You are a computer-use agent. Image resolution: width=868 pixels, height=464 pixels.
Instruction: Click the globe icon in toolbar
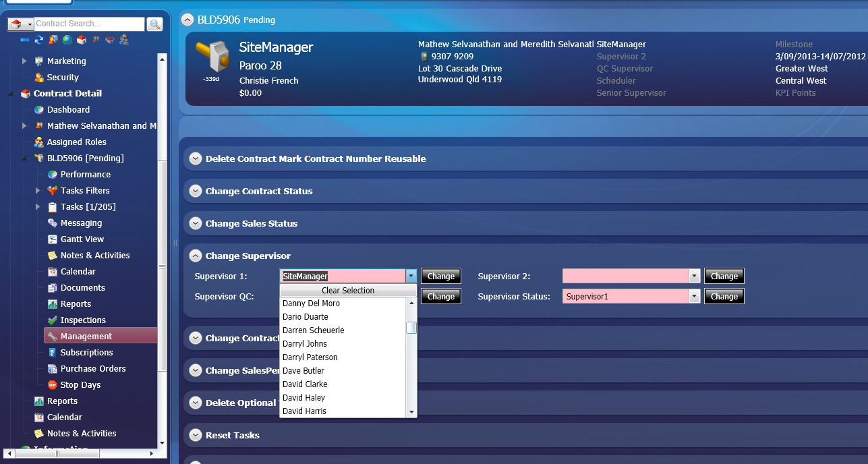[x=67, y=40]
